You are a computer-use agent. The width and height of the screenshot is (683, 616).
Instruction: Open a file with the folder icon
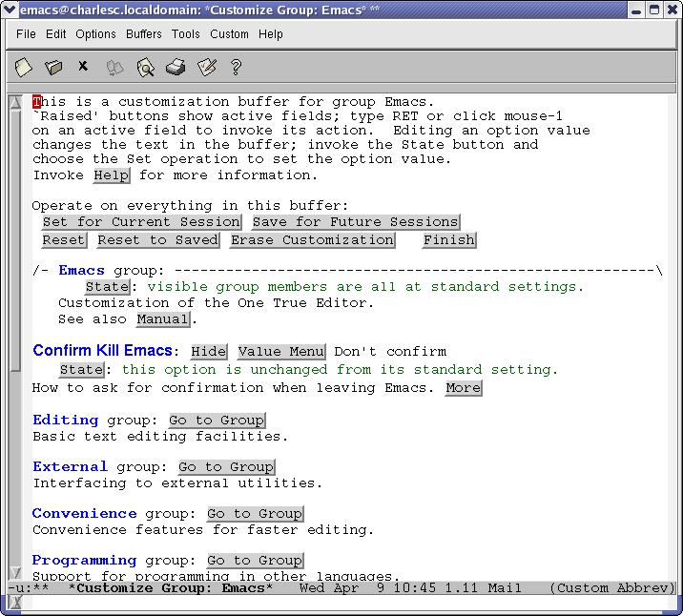53,67
